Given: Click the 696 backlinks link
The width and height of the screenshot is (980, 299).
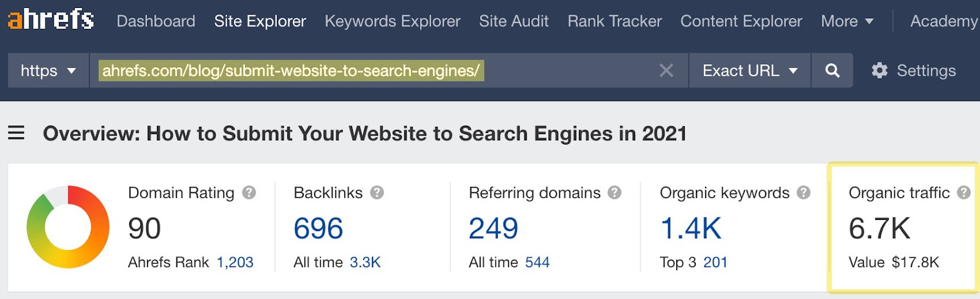Looking at the screenshot, I should [318, 229].
